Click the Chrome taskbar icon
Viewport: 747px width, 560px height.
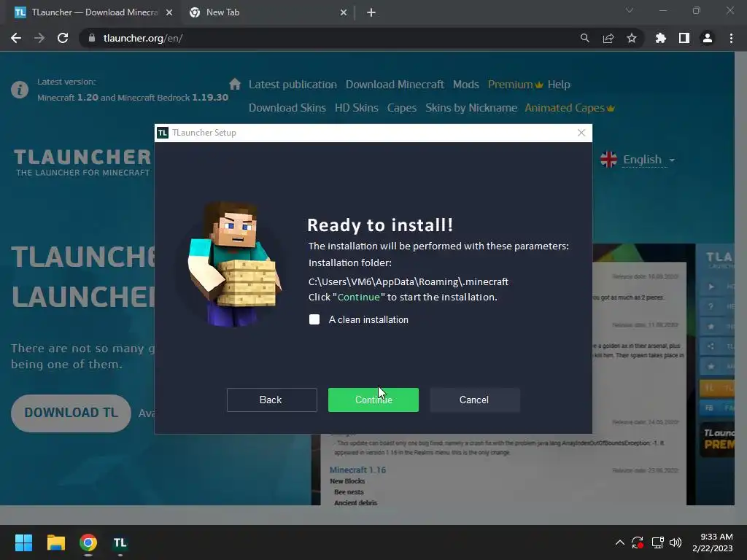click(x=88, y=542)
